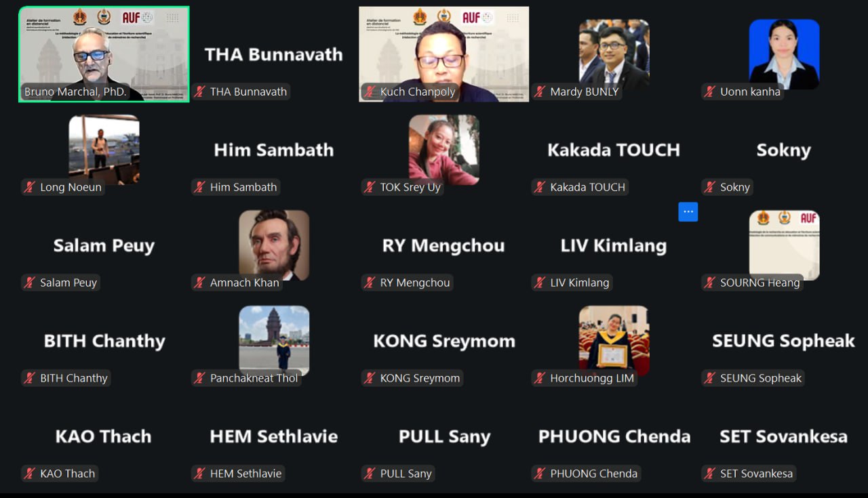The height and width of the screenshot is (498, 868).
Task: Click the LIV Kimlang participant tile
Action: 614,245
